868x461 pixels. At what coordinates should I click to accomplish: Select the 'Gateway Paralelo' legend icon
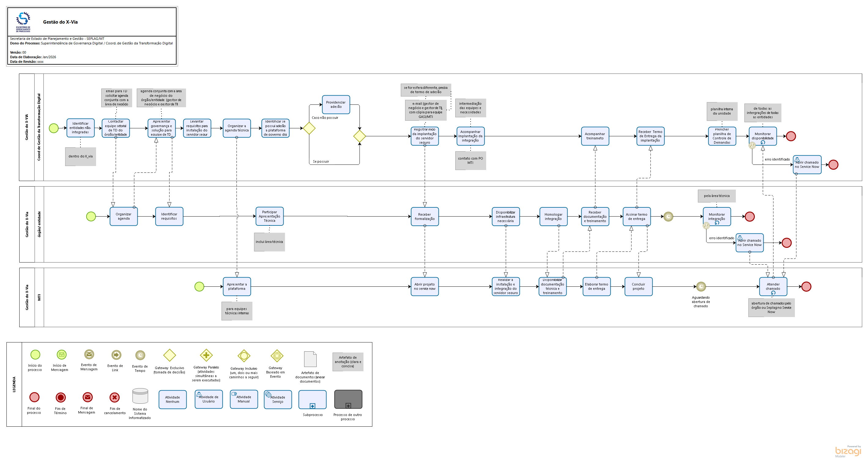tap(206, 355)
